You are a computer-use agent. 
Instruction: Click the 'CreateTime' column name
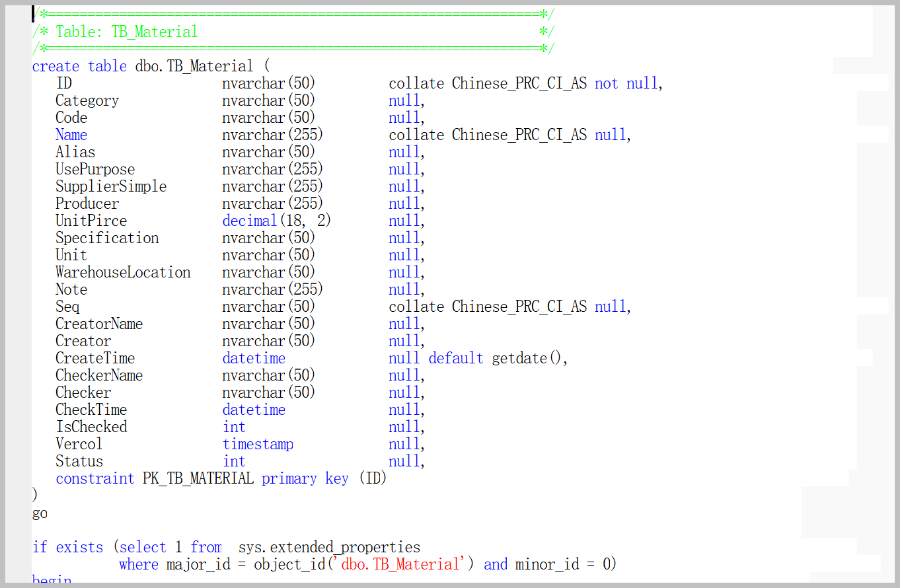click(95, 358)
